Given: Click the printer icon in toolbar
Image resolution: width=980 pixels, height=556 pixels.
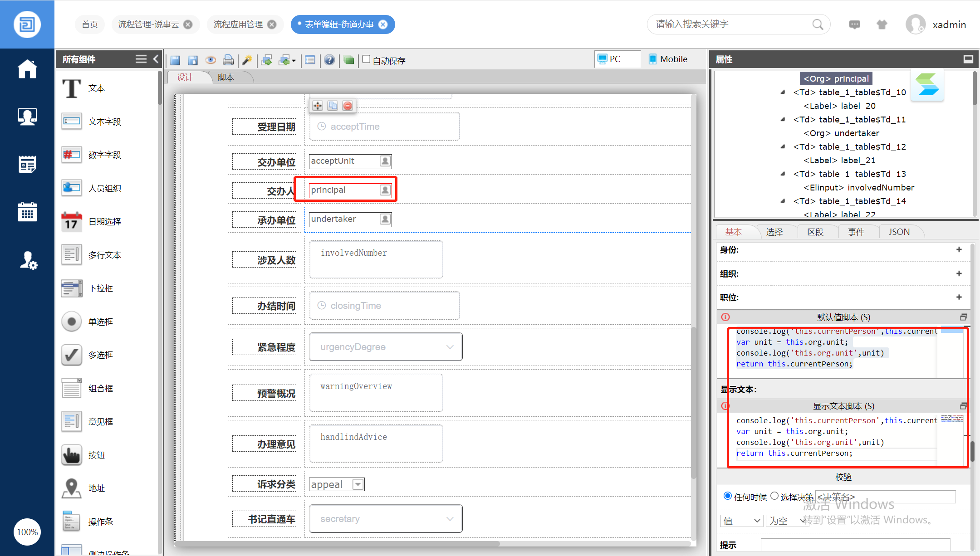Looking at the screenshot, I should point(228,60).
